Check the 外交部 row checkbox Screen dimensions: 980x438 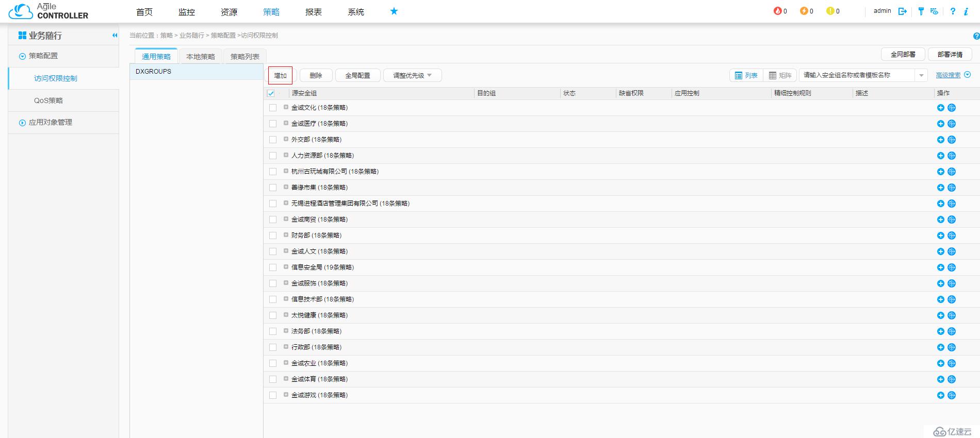(x=273, y=140)
